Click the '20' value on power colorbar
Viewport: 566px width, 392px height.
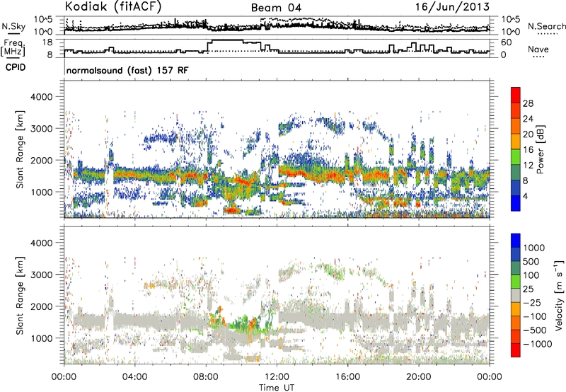click(x=528, y=134)
